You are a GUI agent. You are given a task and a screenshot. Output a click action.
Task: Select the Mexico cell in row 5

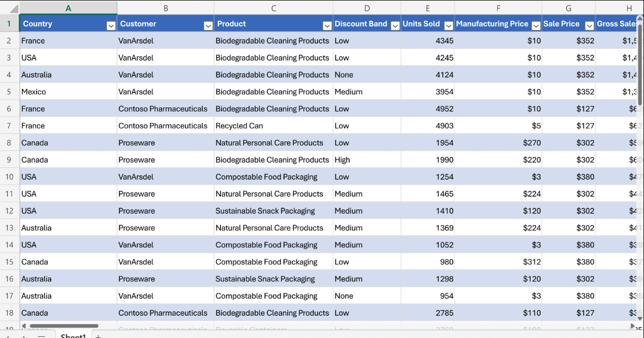tap(68, 92)
